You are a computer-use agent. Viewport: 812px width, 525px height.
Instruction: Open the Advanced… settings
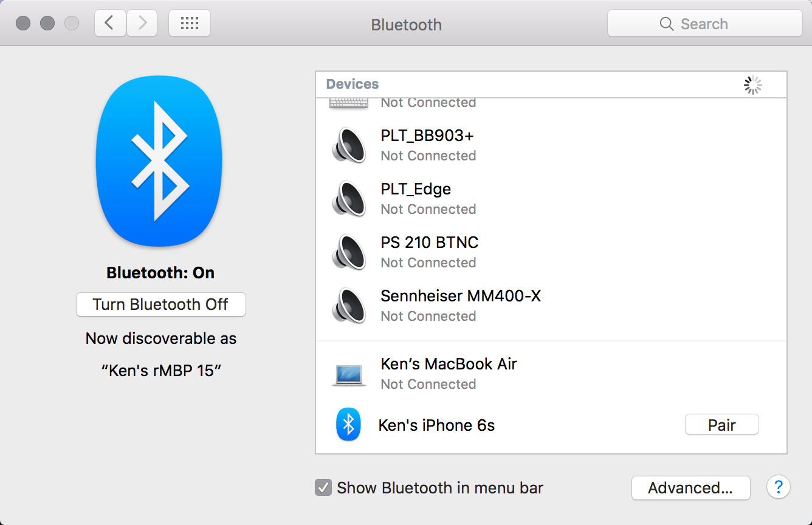coord(690,488)
